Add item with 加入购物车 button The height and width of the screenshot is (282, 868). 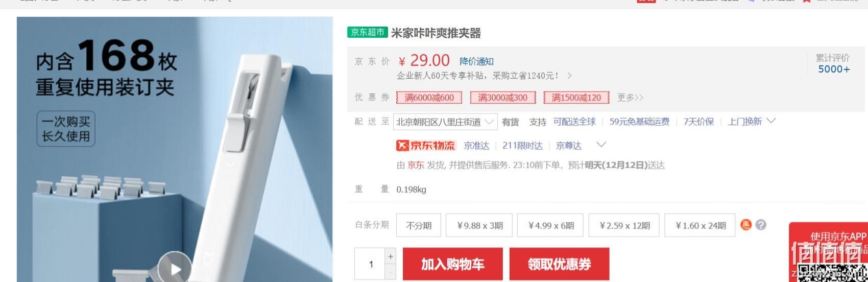(452, 264)
